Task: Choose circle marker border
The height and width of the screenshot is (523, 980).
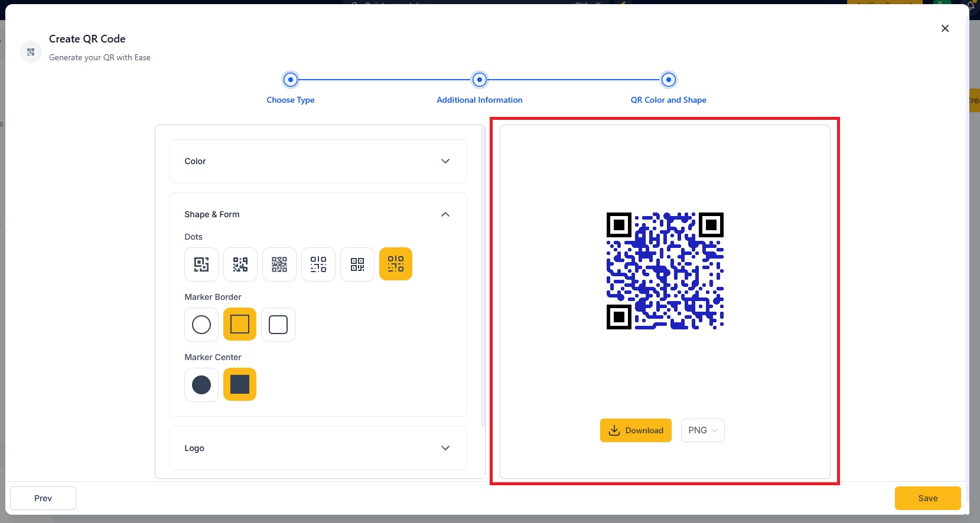Action: [201, 325]
